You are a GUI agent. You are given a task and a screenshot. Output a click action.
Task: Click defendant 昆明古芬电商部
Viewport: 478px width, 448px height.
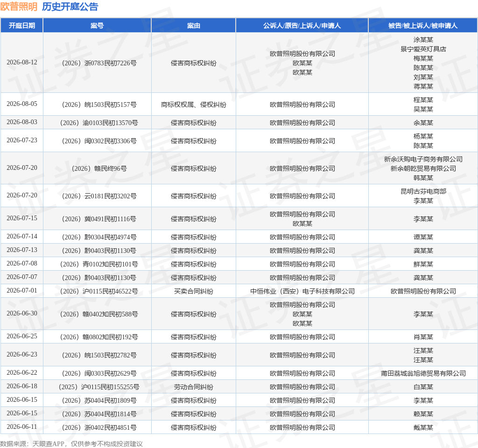pos(423,191)
